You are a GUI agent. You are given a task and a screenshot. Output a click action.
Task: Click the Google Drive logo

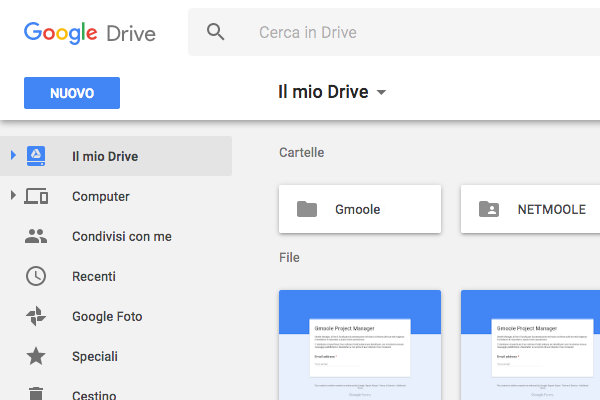[x=90, y=32]
